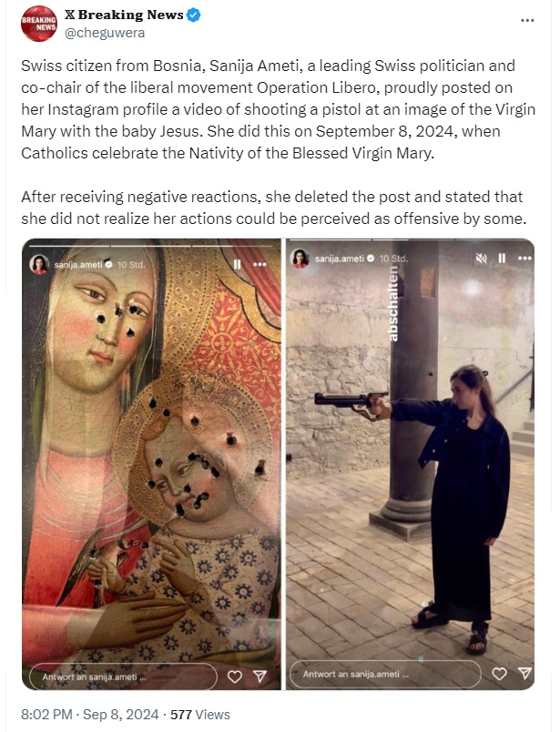
Task: Unmute sound on the right story
Action: [x=481, y=259]
